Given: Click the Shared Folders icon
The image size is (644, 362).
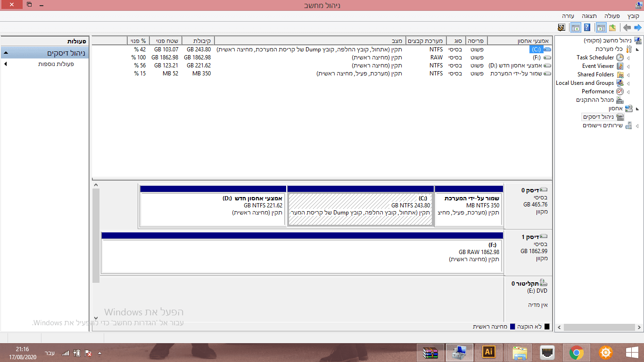Looking at the screenshot, I should (x=620, y=74).
